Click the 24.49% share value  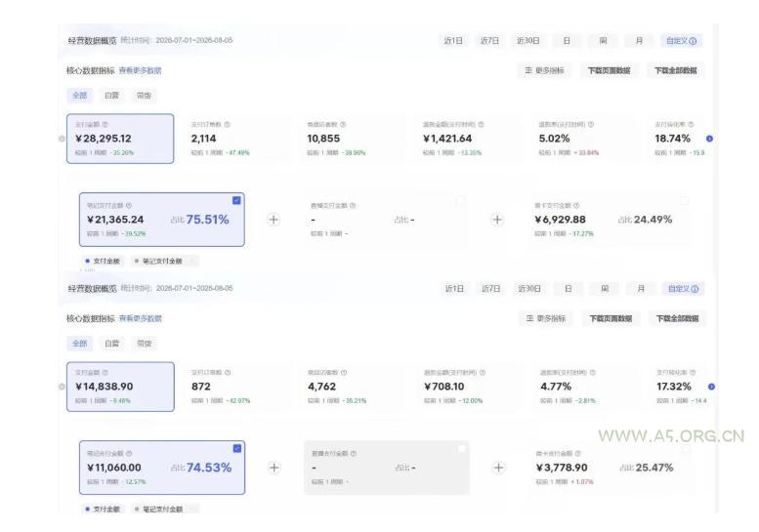point(653,220)
